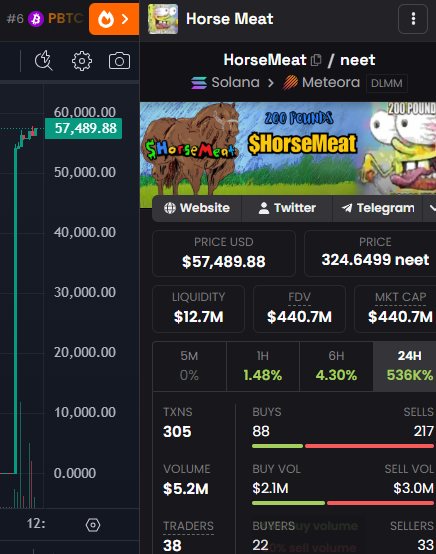Click the chart axis hexagon settings icon
Screen dimensions: 436x554
tap(93, 525)
